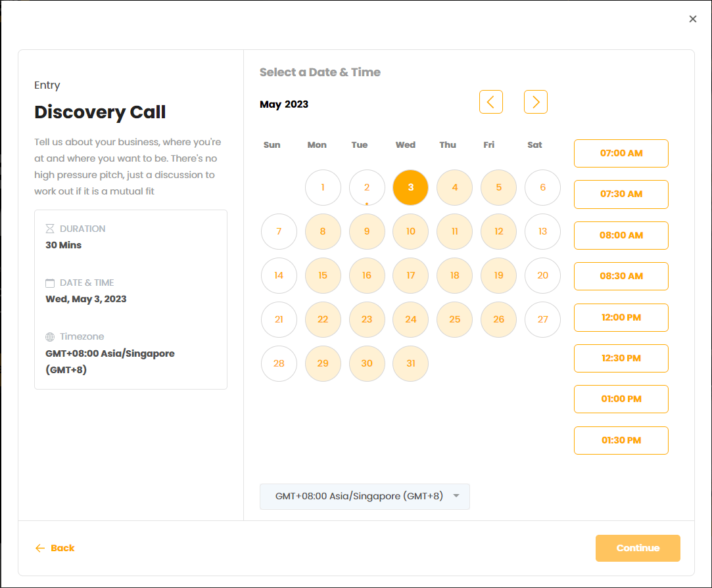This screenshot has height=588, width=712.
Task: Choose the 12:30 PM time slot
Action: pyautogui.click(x=621, y=358)
